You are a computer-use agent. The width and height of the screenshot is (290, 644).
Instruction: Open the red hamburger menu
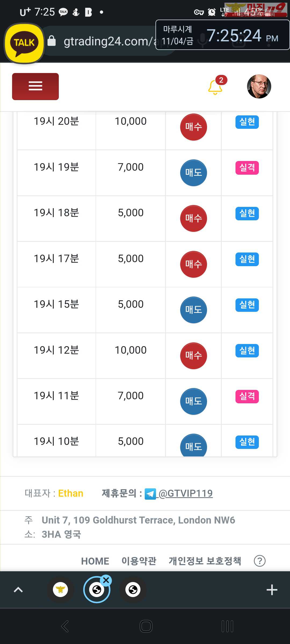pyautogui.click(x=35, y=86)
